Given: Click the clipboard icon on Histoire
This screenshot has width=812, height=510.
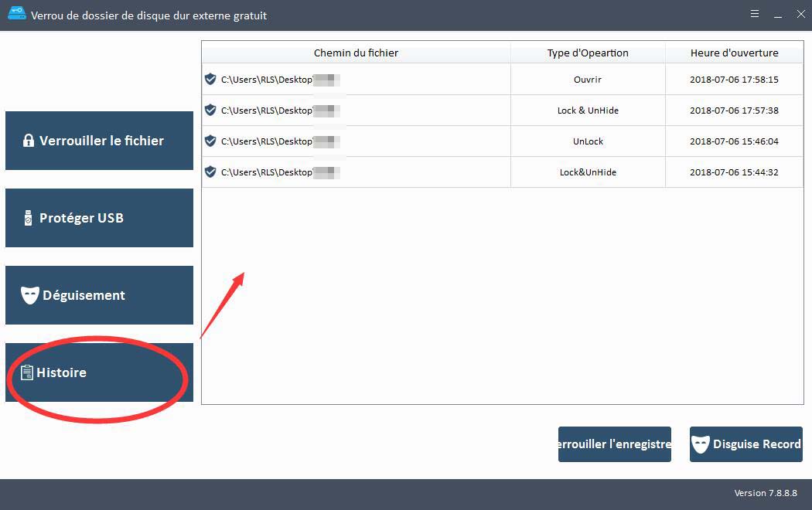Looking at the screenshot, I should coord(26,372).
